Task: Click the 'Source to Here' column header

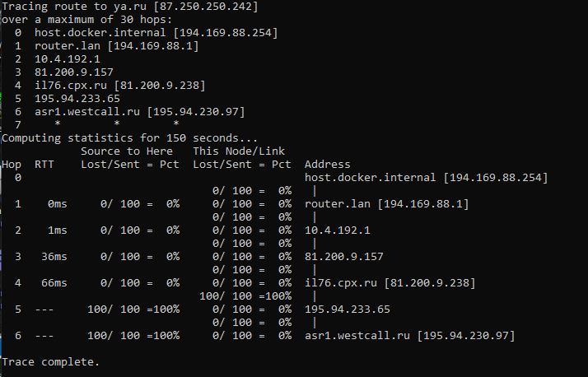Action: tap(127, 151)
